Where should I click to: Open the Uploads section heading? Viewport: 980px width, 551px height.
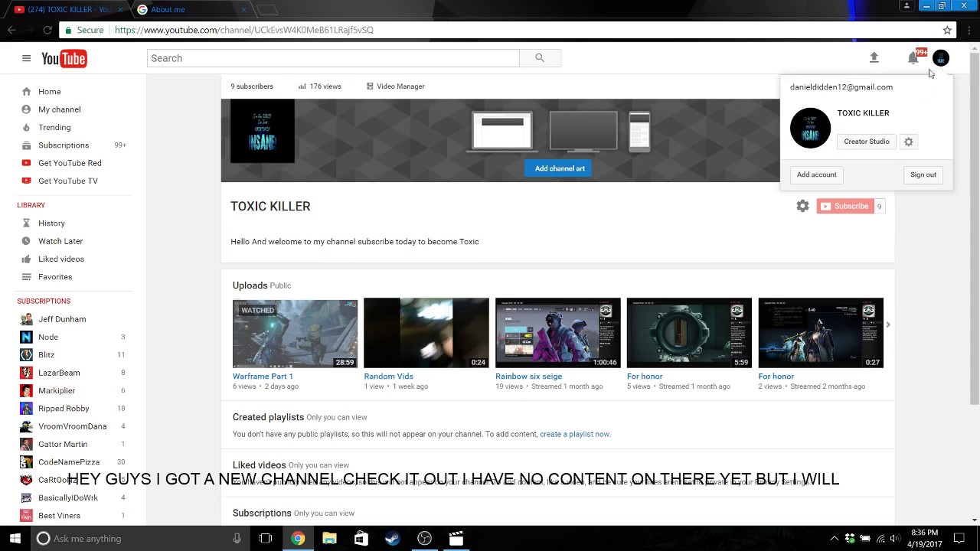coord(250,285)
